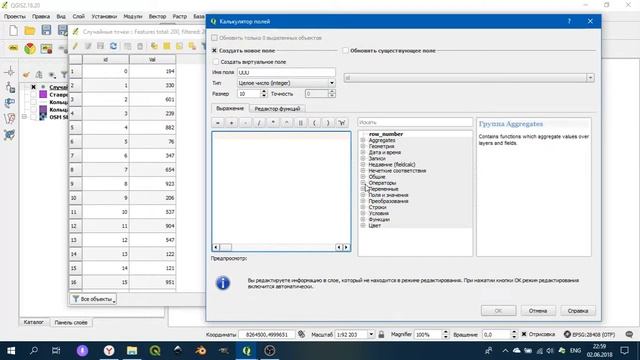Increase the 'Размер' field length spinner

coord(264,91)
